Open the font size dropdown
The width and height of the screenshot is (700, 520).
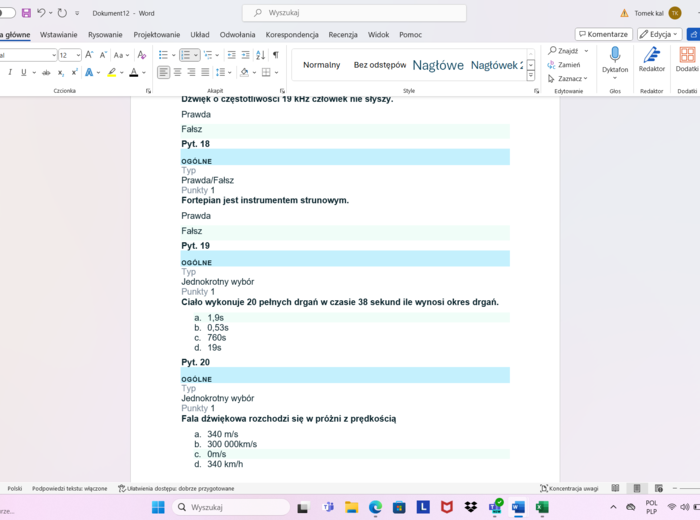(x=77, y=55)
